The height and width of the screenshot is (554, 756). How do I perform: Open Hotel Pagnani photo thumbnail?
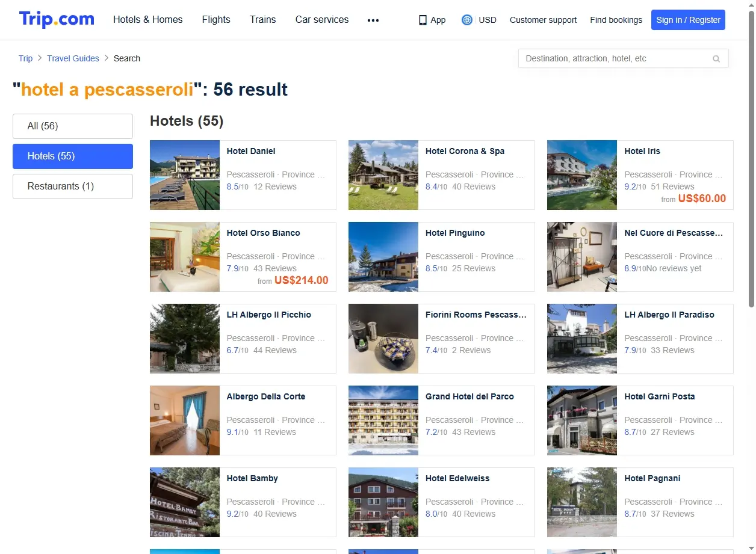(x=582, y=502)
